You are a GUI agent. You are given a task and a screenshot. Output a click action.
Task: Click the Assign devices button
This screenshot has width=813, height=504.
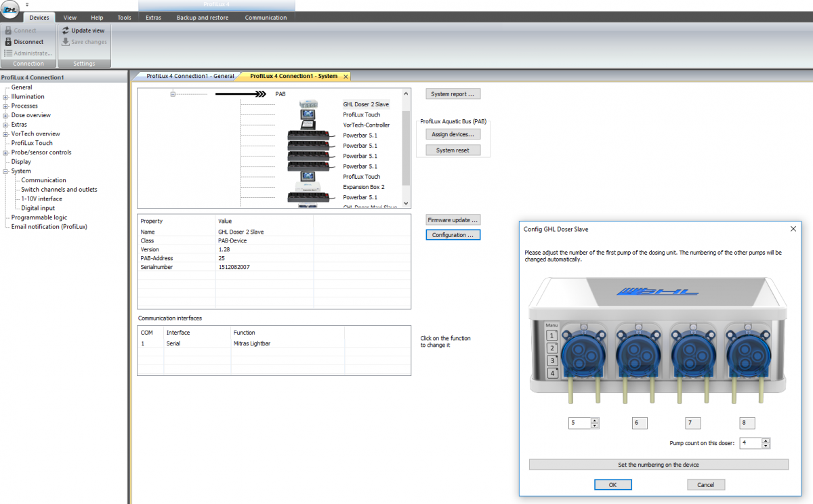point(453,135)
